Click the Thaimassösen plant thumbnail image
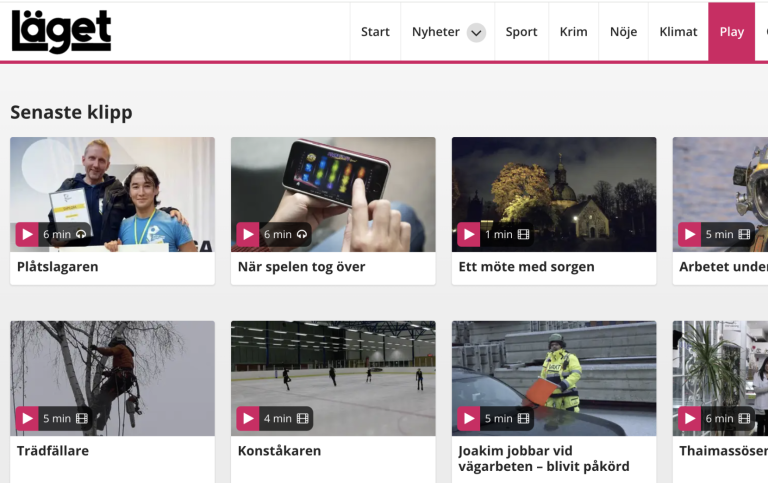The image size is (768, 483). click(x=720, y=378)
